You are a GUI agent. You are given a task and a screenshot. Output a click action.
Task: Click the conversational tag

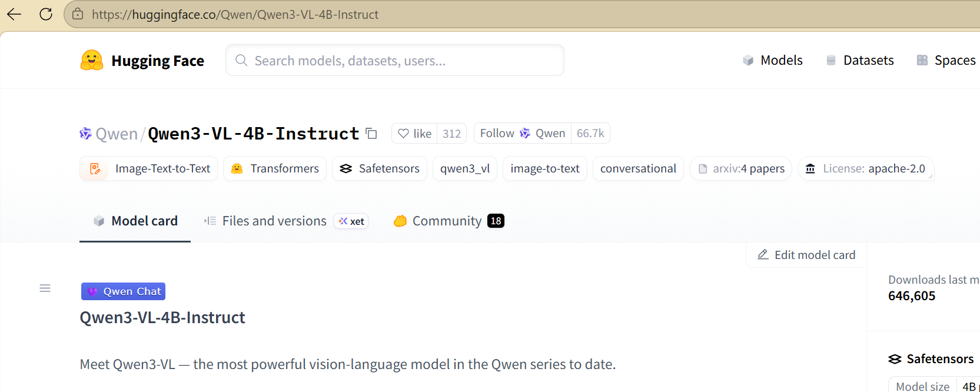(x=638, y=169)
